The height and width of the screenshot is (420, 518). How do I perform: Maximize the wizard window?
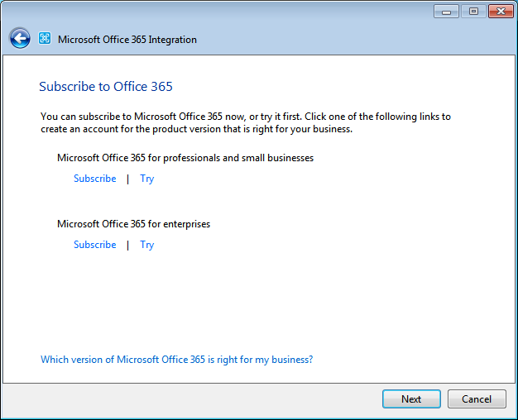(x=473, y=12)
